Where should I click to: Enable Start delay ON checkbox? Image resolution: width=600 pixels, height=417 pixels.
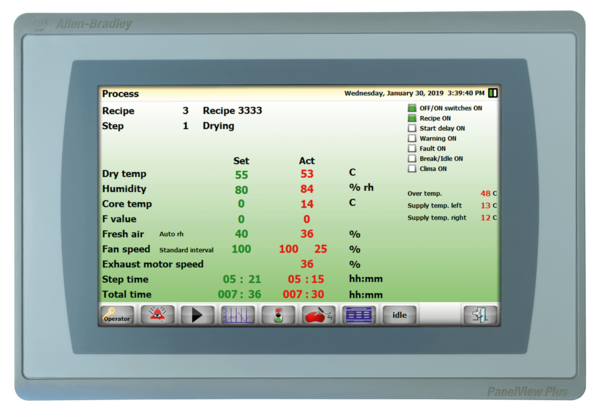tap(411, 128)
